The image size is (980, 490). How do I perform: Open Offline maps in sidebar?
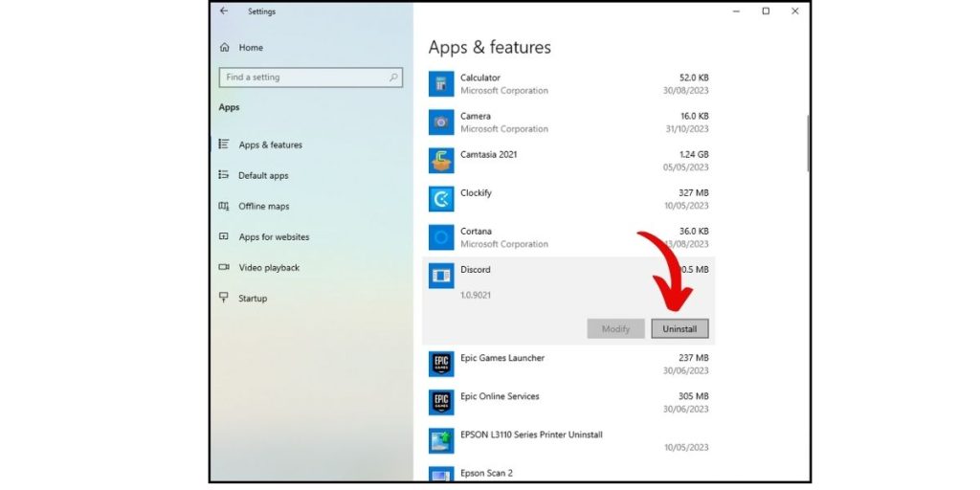click(x=264, y=207)
